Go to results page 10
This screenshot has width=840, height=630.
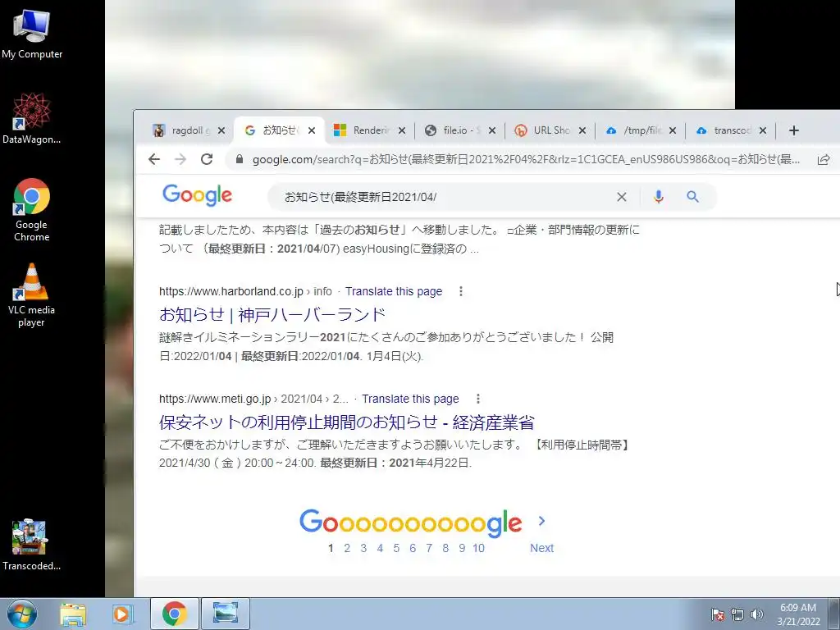478,548
